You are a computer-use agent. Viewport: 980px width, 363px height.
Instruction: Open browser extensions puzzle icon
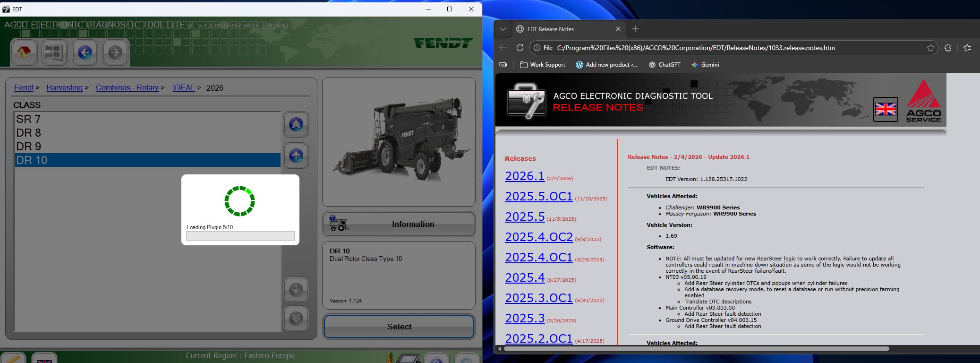point(948,48)
